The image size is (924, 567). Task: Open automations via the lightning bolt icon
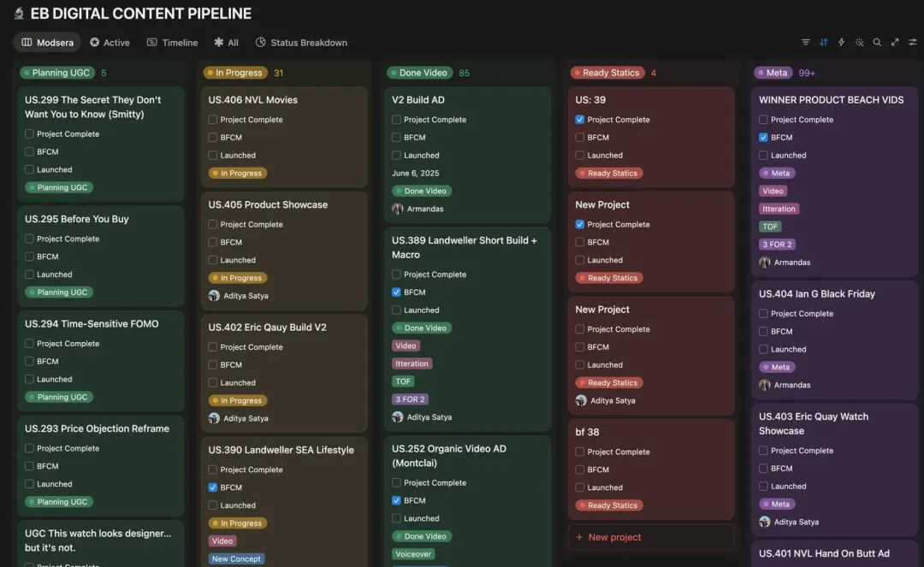tap(841, 43)
